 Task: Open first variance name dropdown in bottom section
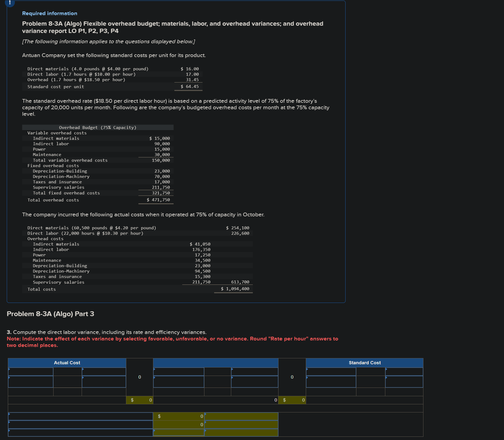[x=81, y=416]
